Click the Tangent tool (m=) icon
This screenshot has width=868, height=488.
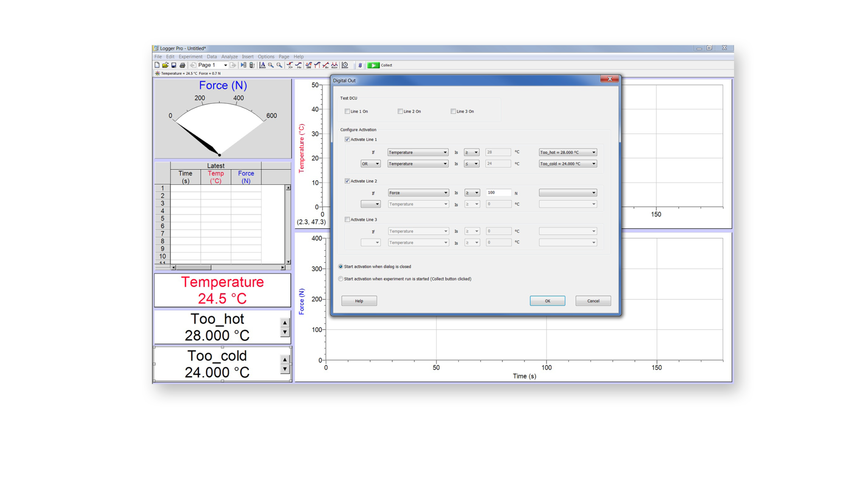click(x=299, y=65)
